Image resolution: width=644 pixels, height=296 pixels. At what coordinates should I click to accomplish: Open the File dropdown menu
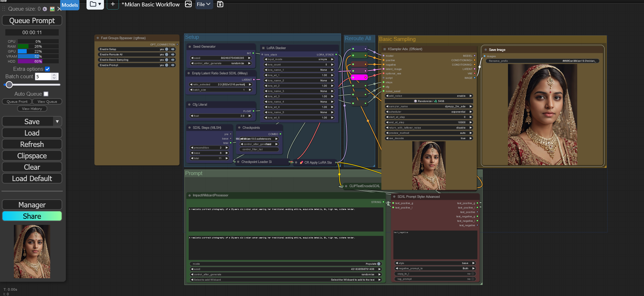204,4
